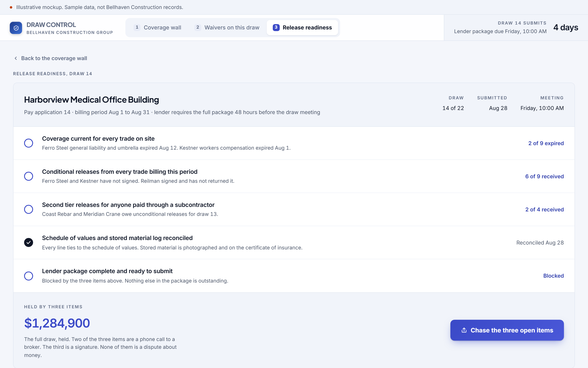The height and width of the screenshot is (368, 588).
Task: Click the 14 of 22 draw value
Action: pyautogui.click(x=453, y=108)
